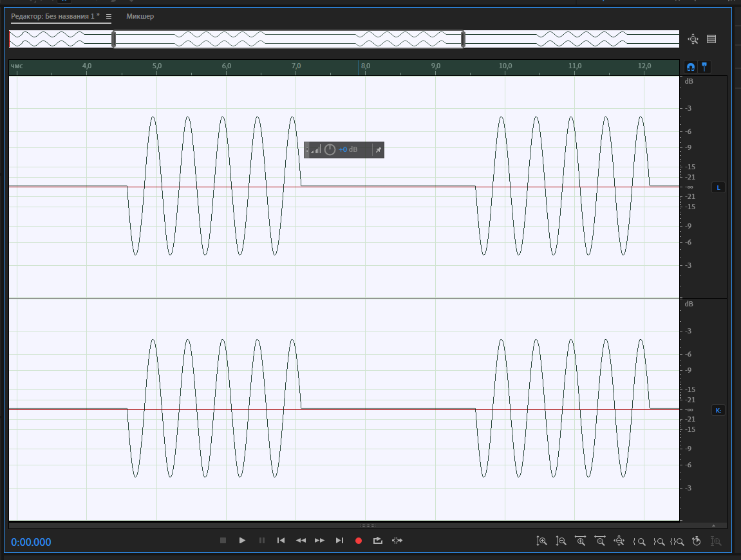Zoom in amplitude
The width and height of the screenshot is (741, 560).
(x=541, y=541)
